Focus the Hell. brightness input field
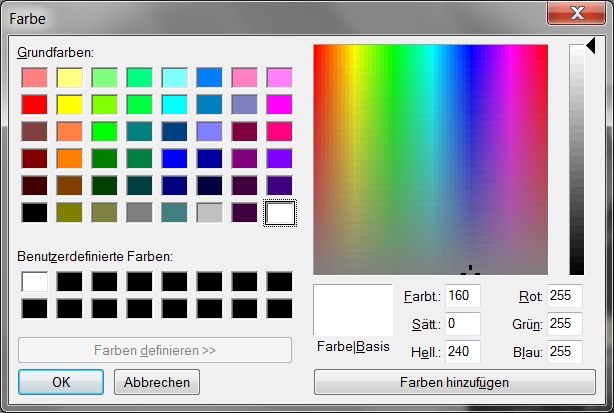The width and height of the screenshot is (614, 413). tap(463, 352)
